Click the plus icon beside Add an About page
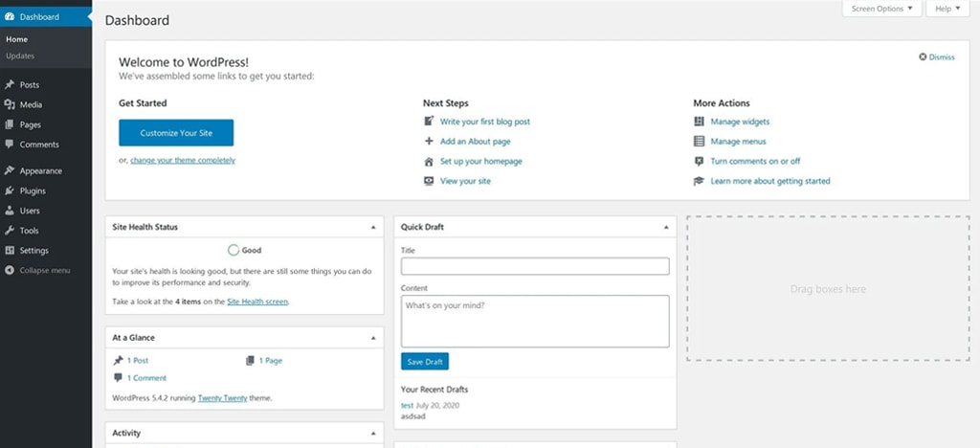980x448 pixels. pyautogui.click(x=429, y=142)
